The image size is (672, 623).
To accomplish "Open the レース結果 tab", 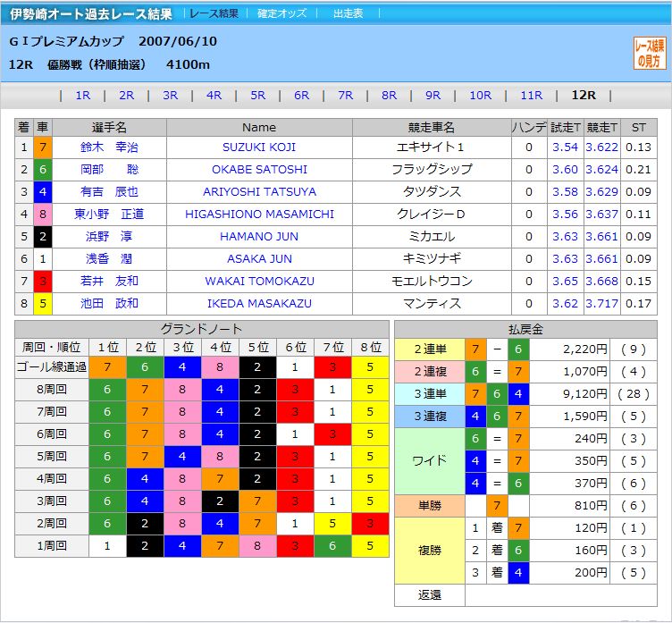I will [x=214, y=13].
